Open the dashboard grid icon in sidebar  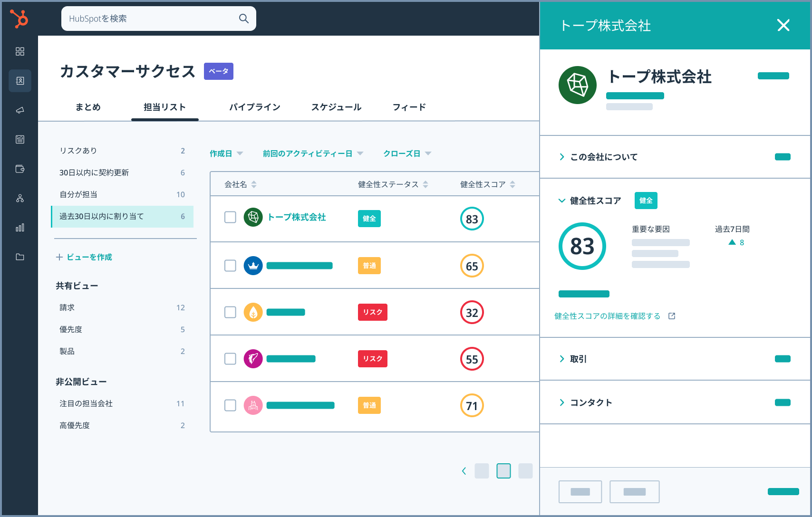coord(20,51)
